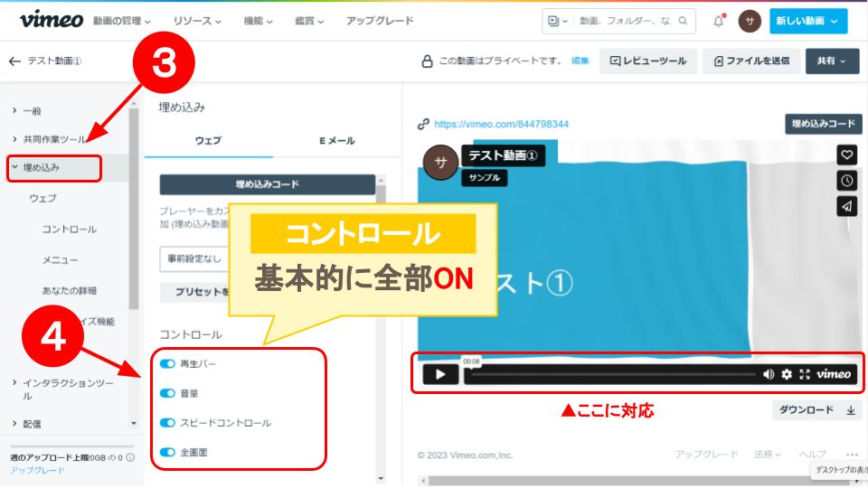Select コントロール in the sidebar
868x488 pixels.
click(70, 229)
